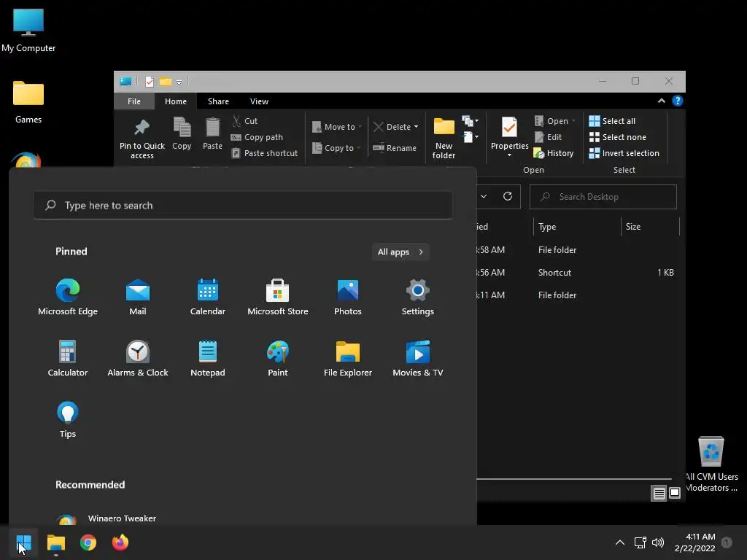Viewport: 747px width, 560px height.
Task: Launch the Photos app
Action: point(348,297)
